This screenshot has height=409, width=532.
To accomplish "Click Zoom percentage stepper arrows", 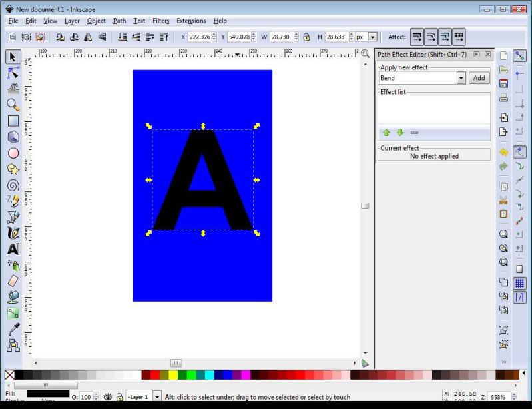I will (515, 397).
